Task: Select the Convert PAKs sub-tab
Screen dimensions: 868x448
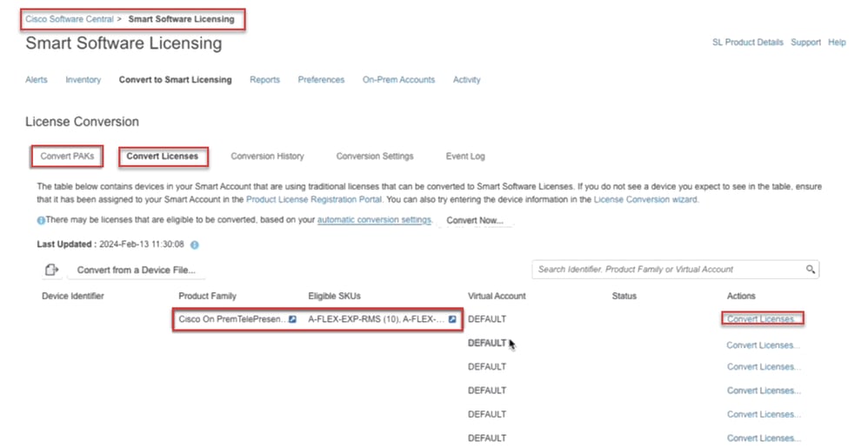Action: tap(67, 157)
